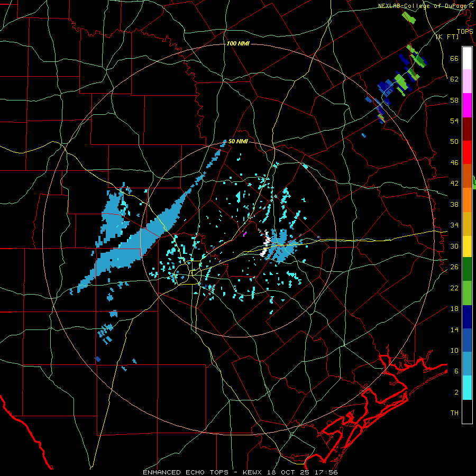Click the '42' legend value
Screen dimensions: 476x476
(454, 184)
